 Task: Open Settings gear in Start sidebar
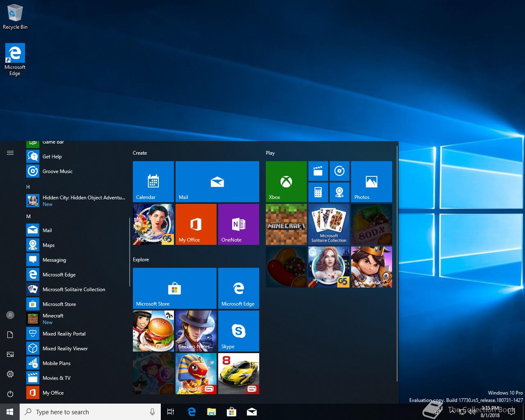[10, 374]
